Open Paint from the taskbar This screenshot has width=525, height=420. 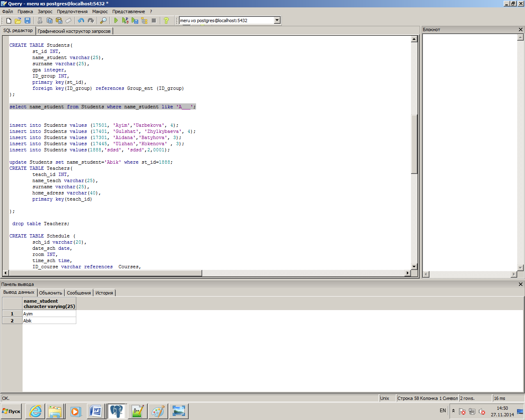tap(158, 411)
